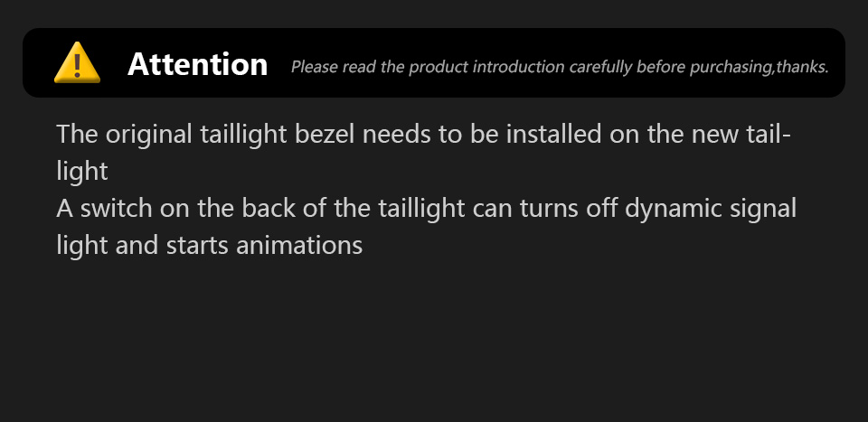Select the bold Attention heading
The image size is (868, 422).
coord(198,64)
